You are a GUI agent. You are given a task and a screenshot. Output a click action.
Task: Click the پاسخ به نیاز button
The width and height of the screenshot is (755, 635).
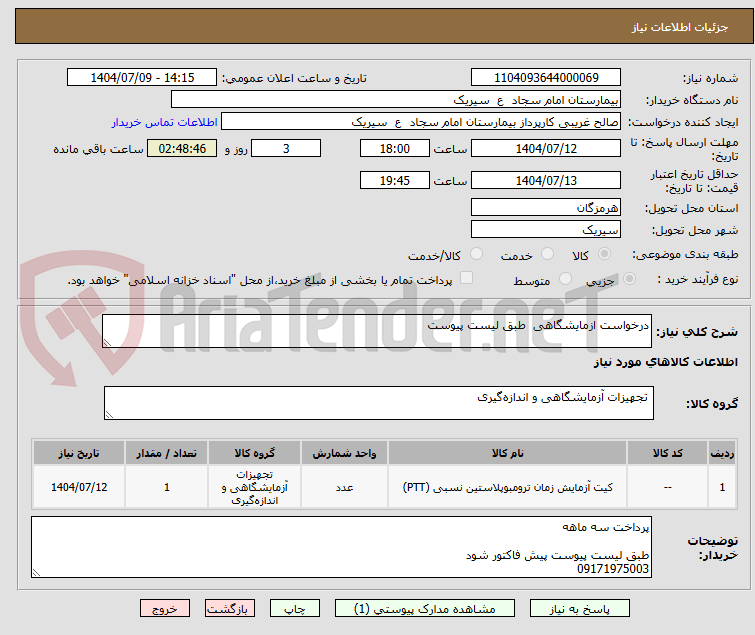click(x=579, y=609)
